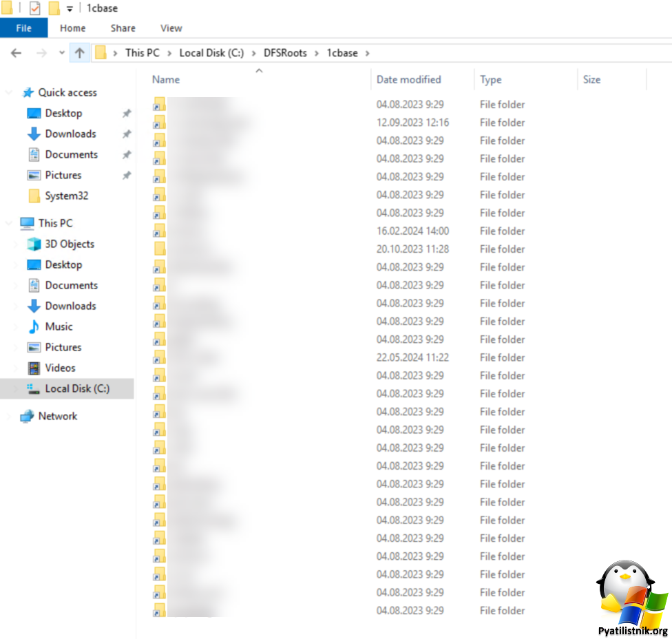Select Quick access in navigation pane
Viewport: 672px width, 639px height.
tap(67, 92)
